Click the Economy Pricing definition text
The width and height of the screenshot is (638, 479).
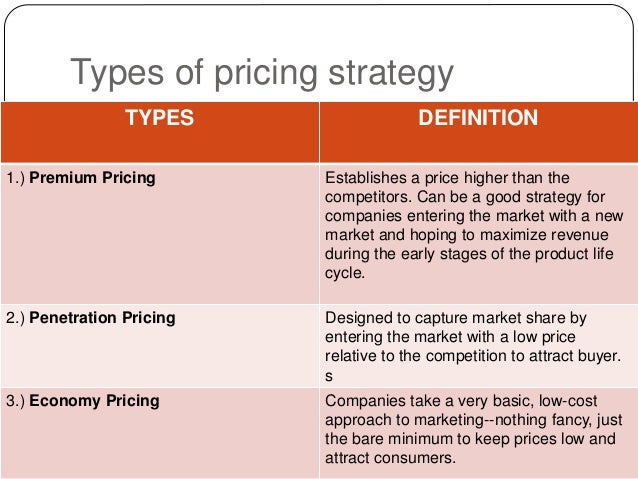pos(477,429)
